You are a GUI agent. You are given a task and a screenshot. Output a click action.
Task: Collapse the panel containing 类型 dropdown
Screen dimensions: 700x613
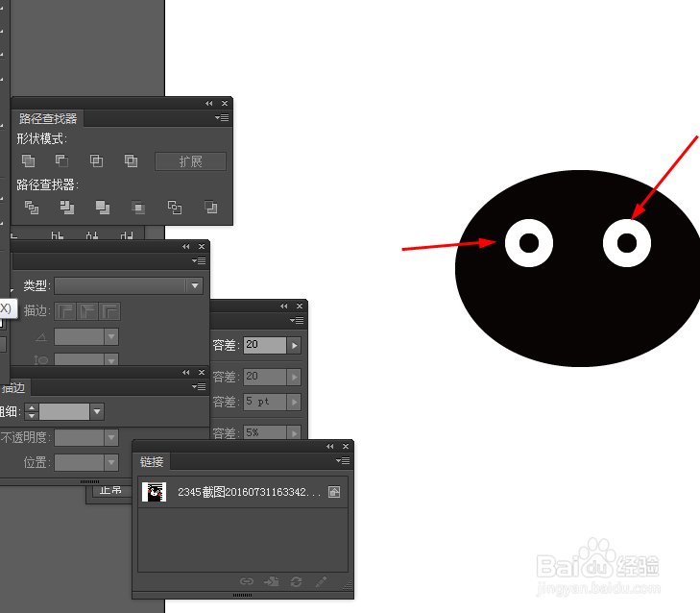pyautogui.click(x=185, y=247)
